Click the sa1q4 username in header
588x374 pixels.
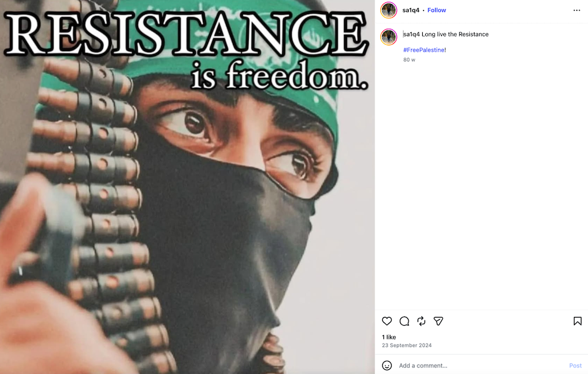(410, 10)
